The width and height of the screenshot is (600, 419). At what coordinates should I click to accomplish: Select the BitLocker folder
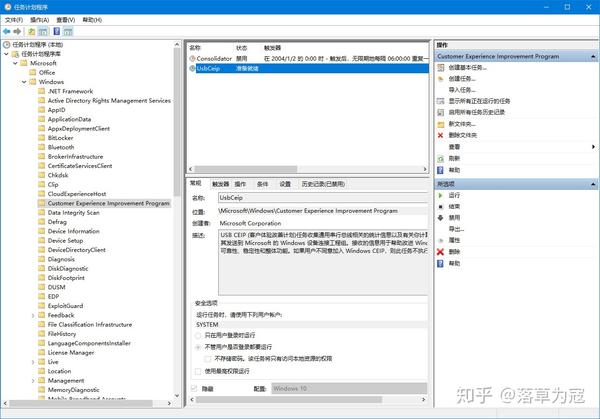60,138
